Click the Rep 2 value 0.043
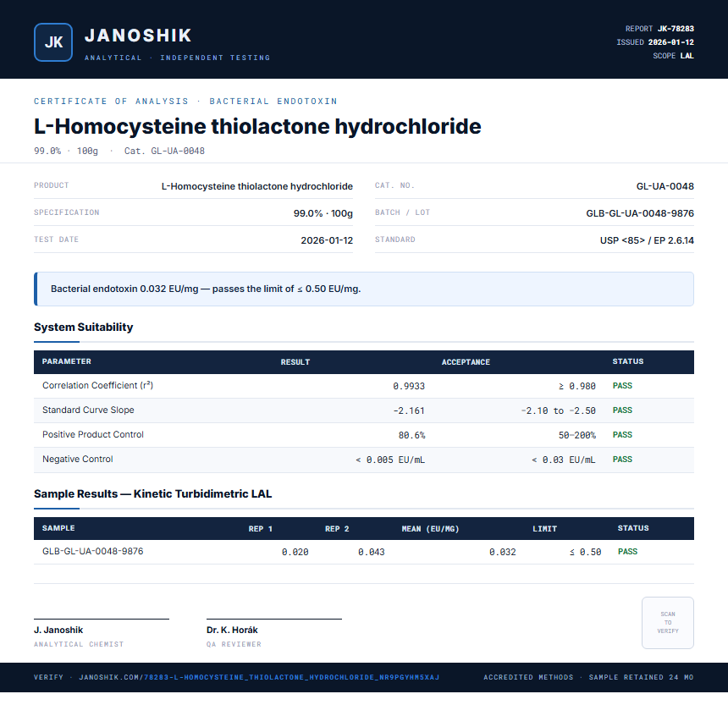728x716 pixels. 371,552
